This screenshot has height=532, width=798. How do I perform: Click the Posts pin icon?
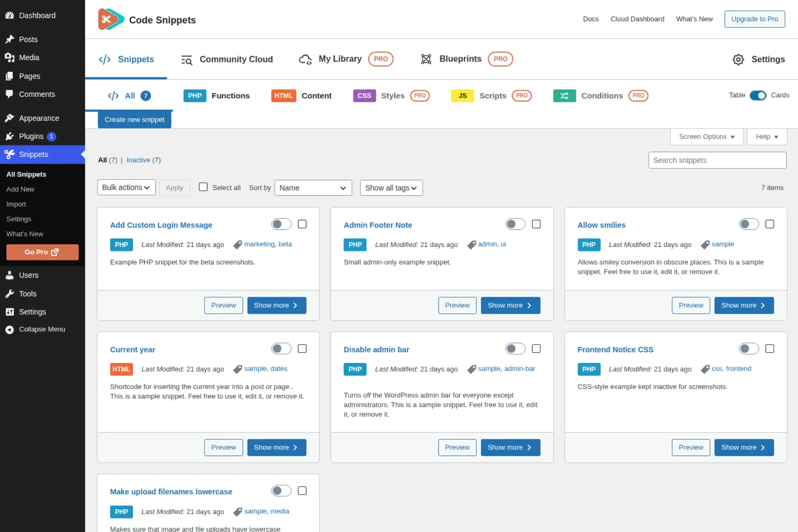(10, 39)
